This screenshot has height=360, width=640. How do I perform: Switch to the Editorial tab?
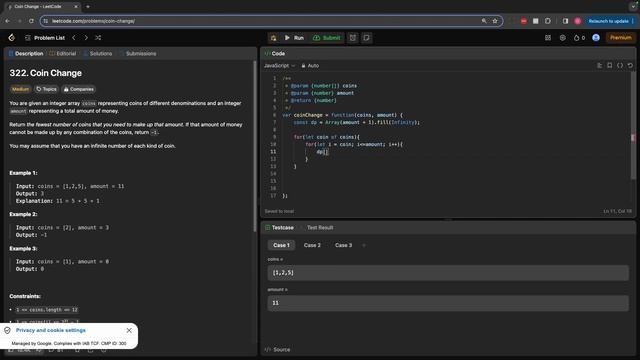point(62,53)
